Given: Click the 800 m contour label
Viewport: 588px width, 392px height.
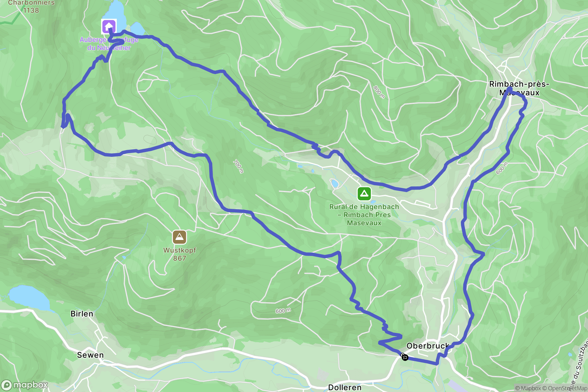Looking at the screenshot, I should (x=379, y=92).
